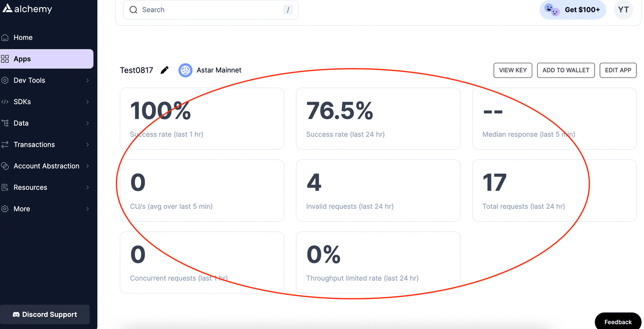Click the EDIT APP button
Screen dimensions: 644x329
coord(618,70)
